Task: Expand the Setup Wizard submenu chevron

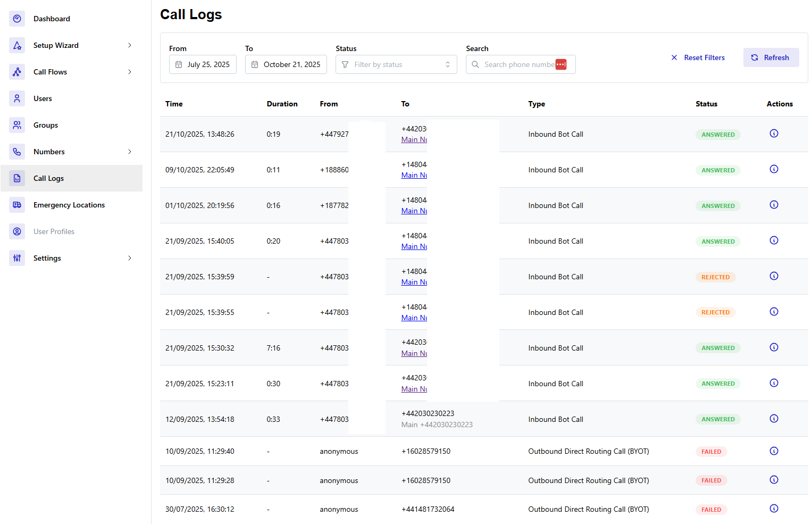Action: click(130, 45)
